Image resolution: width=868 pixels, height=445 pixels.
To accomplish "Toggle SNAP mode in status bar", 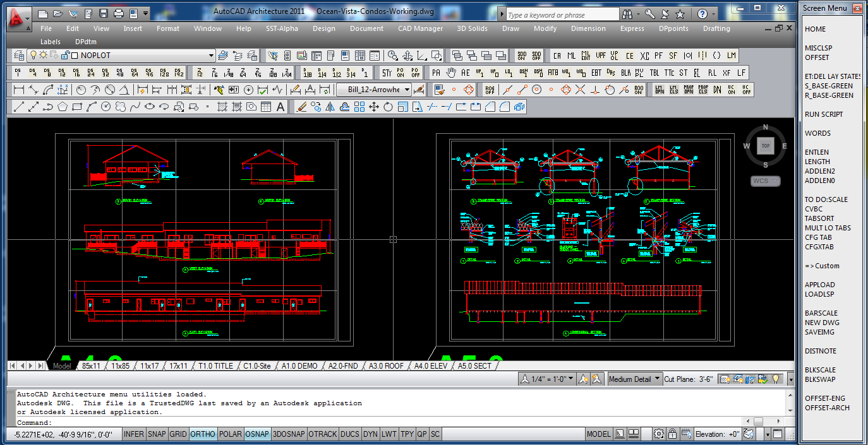I will click(157, 434).
